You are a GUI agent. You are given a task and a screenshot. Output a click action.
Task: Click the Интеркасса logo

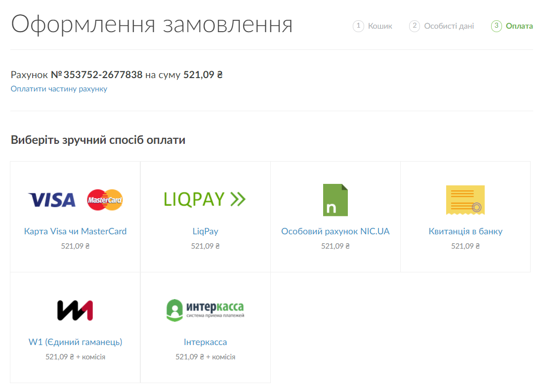pyautogui.click(x=205, y=310)
